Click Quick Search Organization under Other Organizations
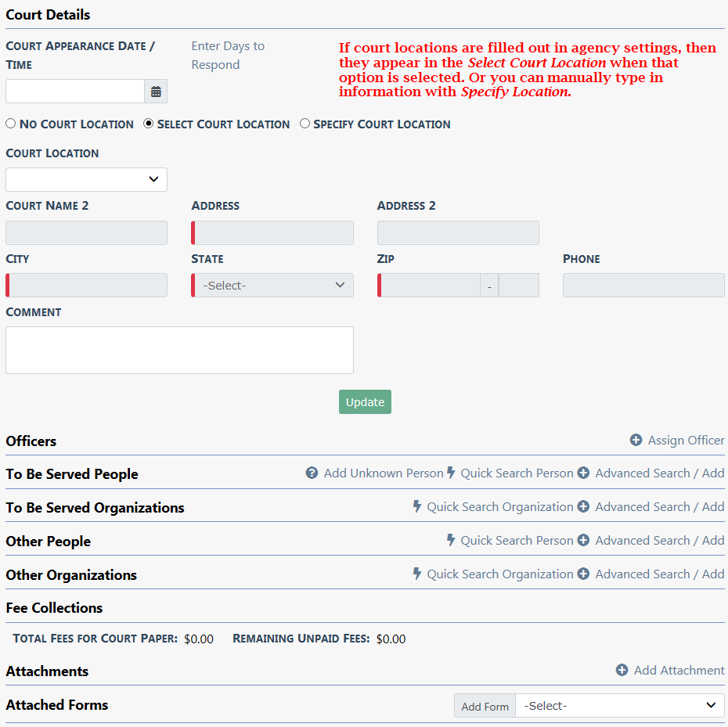Image resolution: width=728 pixels, height=727 pixels. pos(499,574)
